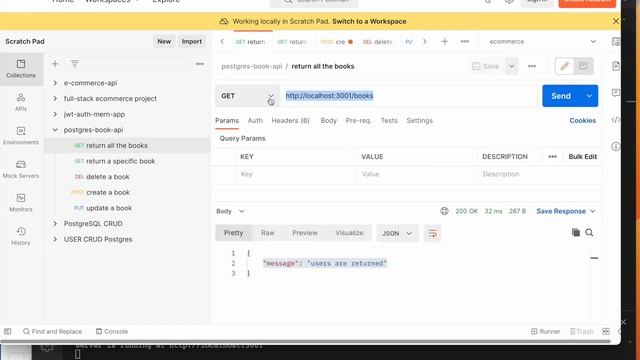Click the plus icon to create a collection

pos(55,64)
